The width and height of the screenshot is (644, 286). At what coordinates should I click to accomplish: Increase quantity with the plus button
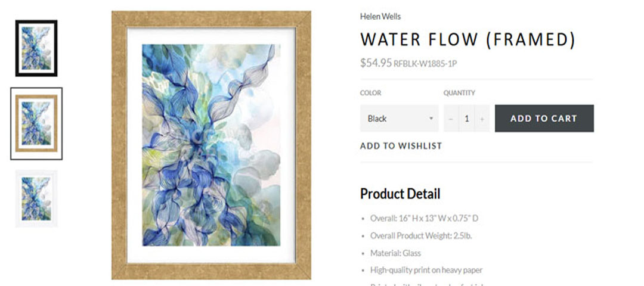point(482,119)
